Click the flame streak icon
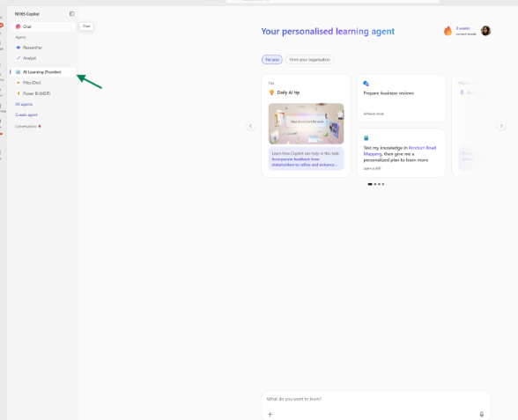 pyautogui.click(x=448, y=31)
